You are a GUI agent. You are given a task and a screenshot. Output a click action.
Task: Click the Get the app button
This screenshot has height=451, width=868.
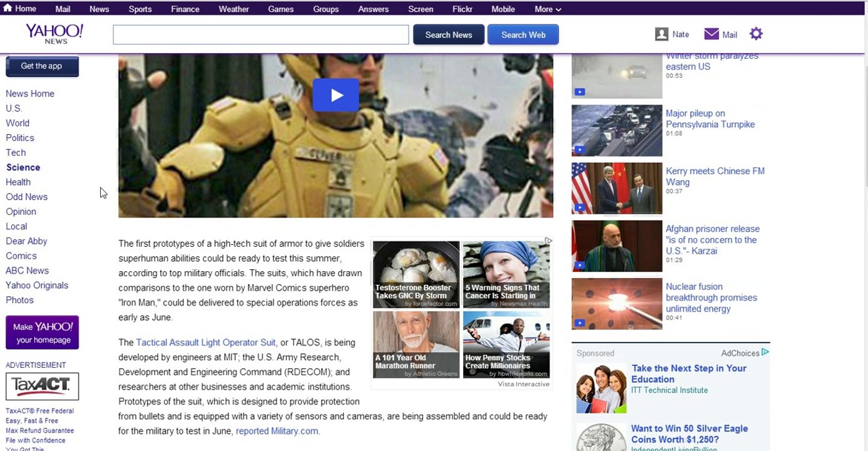click(42, 66)
